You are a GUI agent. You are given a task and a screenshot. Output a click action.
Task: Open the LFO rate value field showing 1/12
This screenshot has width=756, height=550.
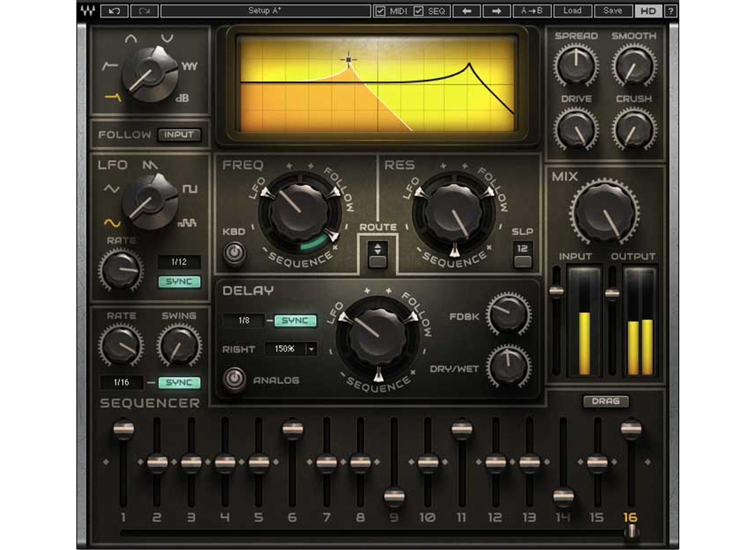[180, 262]
